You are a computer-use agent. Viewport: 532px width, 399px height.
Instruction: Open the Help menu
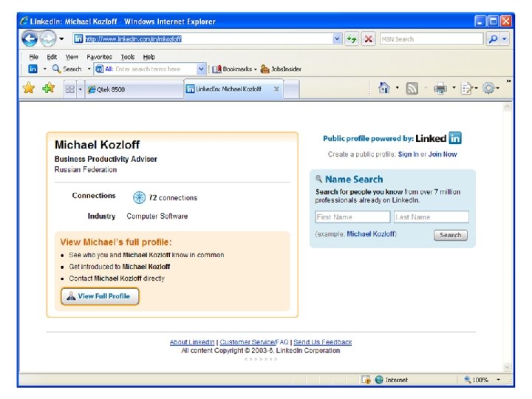pyautogui.click(x=149, y=57)
